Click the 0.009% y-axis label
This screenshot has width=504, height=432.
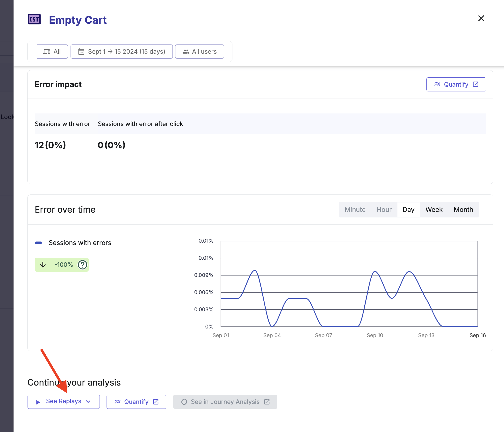(x=204, y=275)
